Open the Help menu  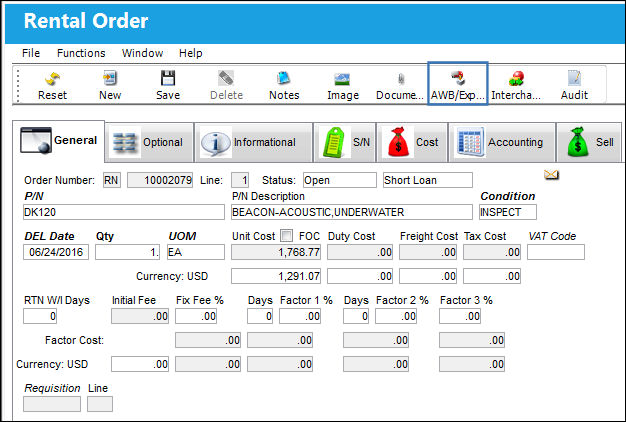point(190,53)
